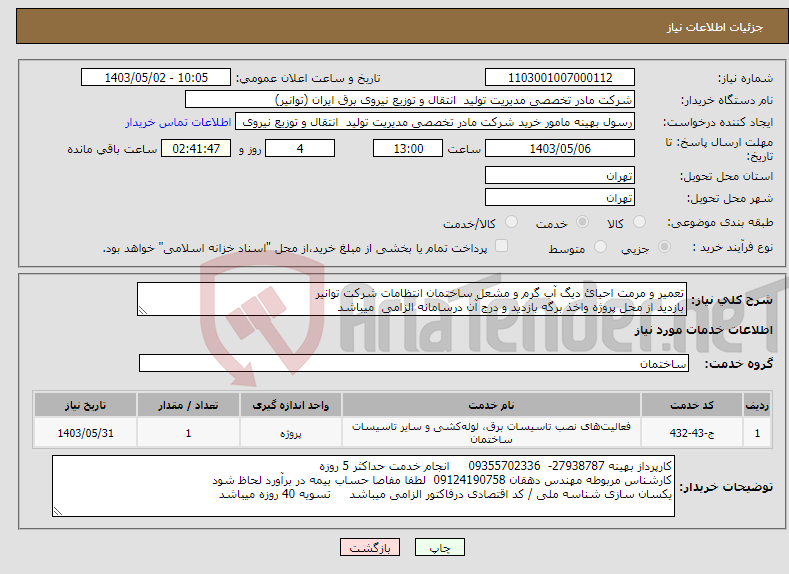789x574 pixels.
Task: Click the buyer organization name field
Action: coord(410,100)
